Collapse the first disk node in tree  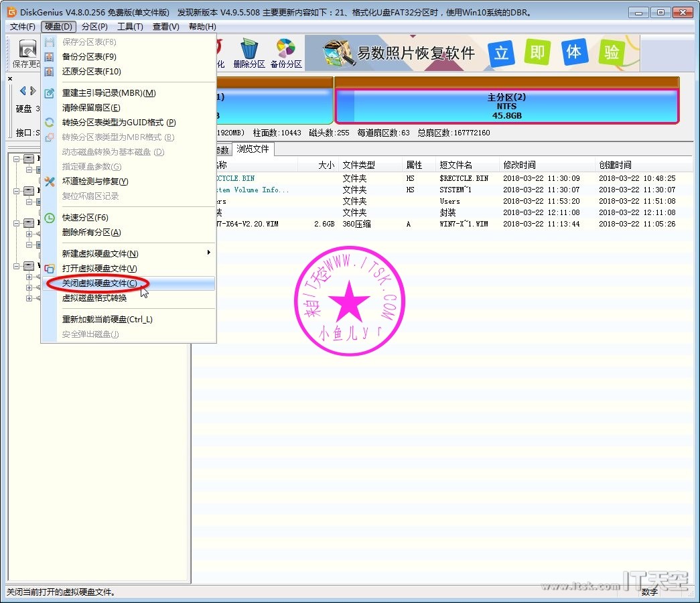coord(17,159)
